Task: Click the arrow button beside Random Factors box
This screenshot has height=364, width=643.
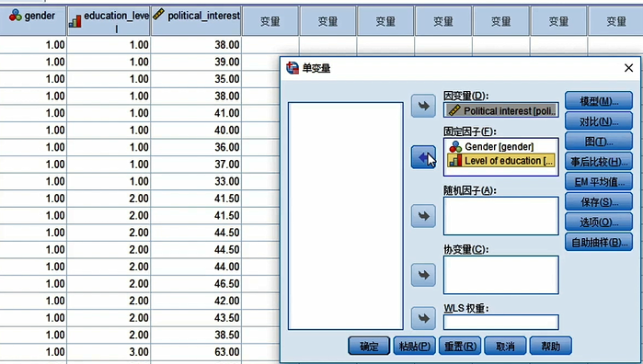Action: [x=423, y=216]
